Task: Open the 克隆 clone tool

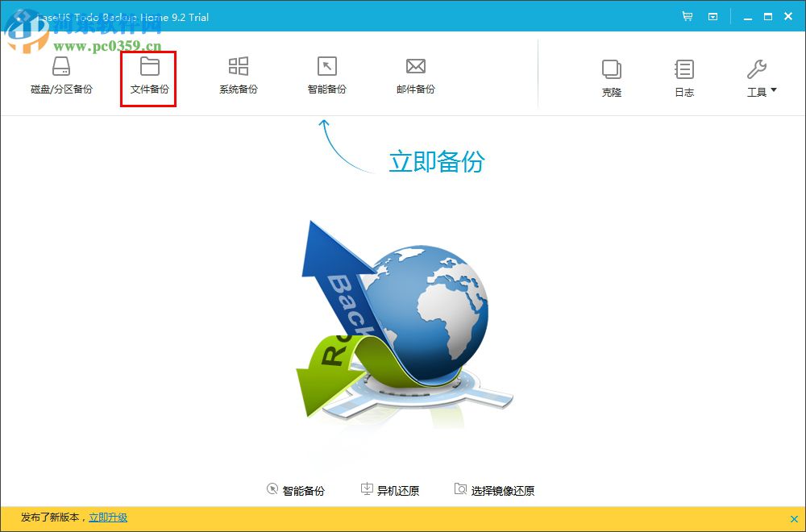Action: pyautogui.click(x=611, y=77)
